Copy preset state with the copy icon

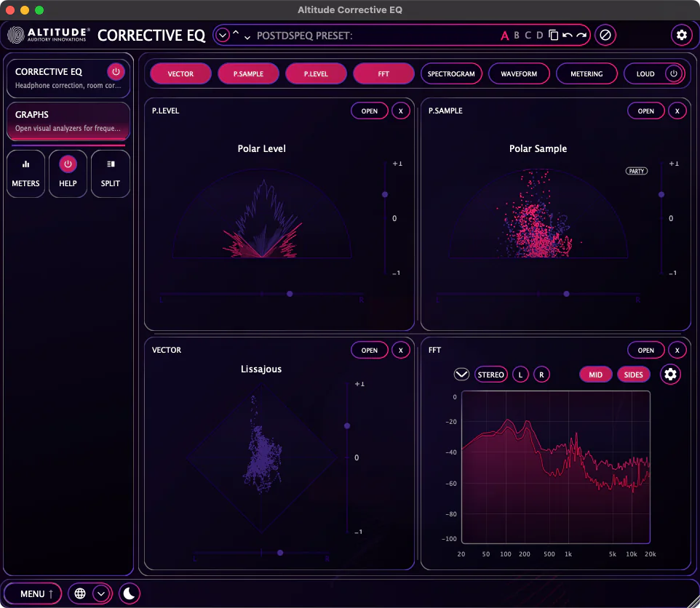point(553,35)
